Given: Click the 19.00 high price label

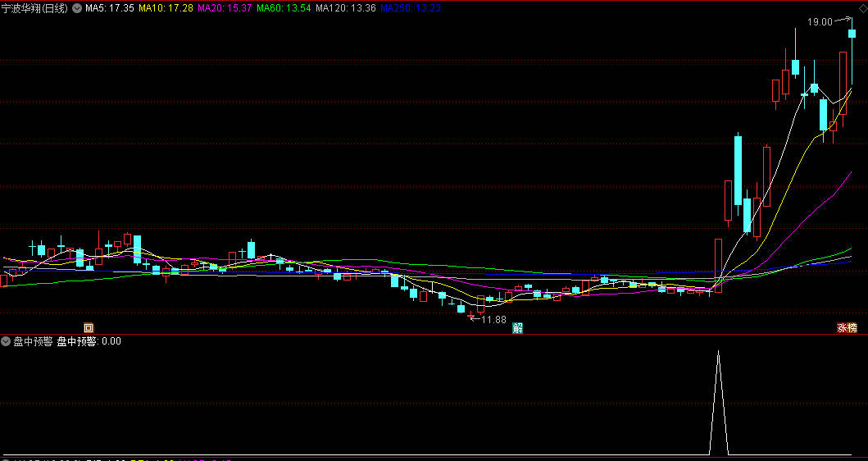Looking at the screenshot, I should [820, 22].
